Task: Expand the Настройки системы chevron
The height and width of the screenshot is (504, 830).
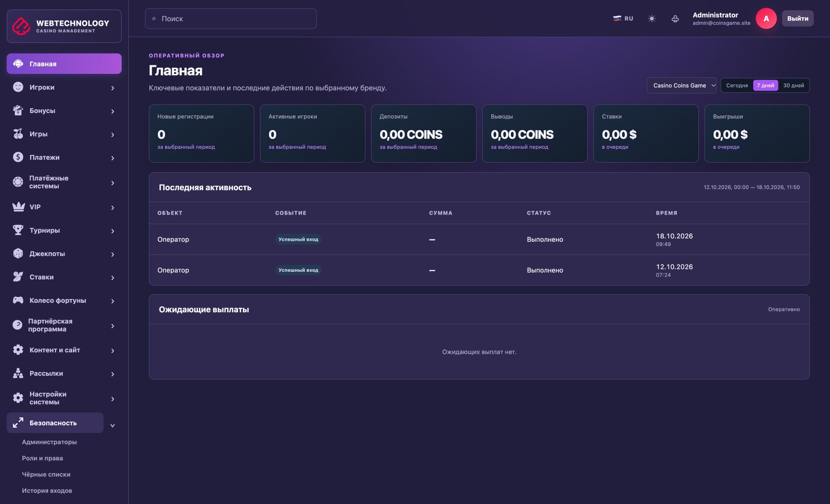Action: [113, 399]
